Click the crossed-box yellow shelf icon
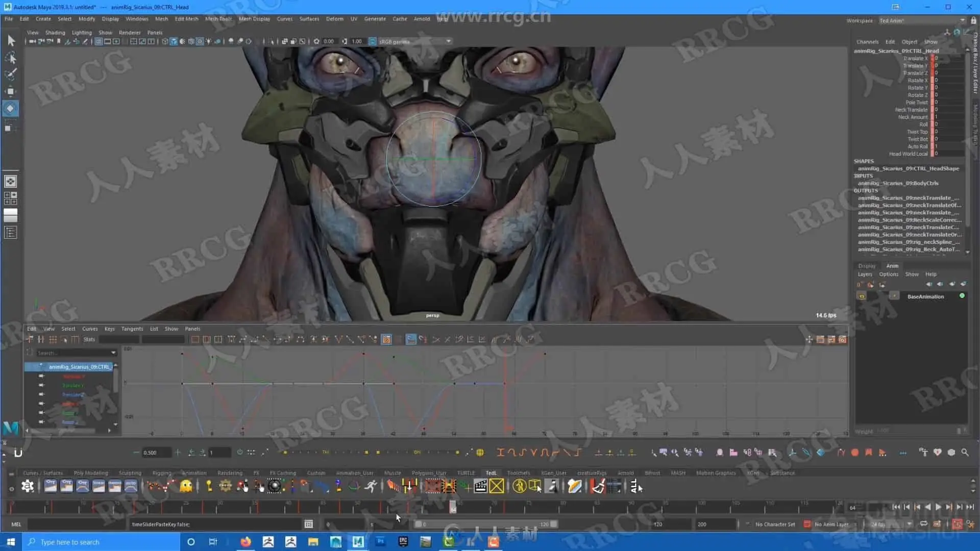Screen dimensions: 980x551 click(x=497, y=486)
